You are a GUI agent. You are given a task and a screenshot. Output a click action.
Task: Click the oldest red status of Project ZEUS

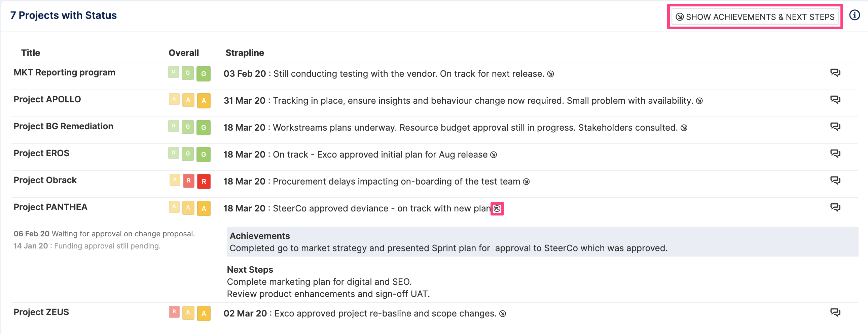click(174, 312)
